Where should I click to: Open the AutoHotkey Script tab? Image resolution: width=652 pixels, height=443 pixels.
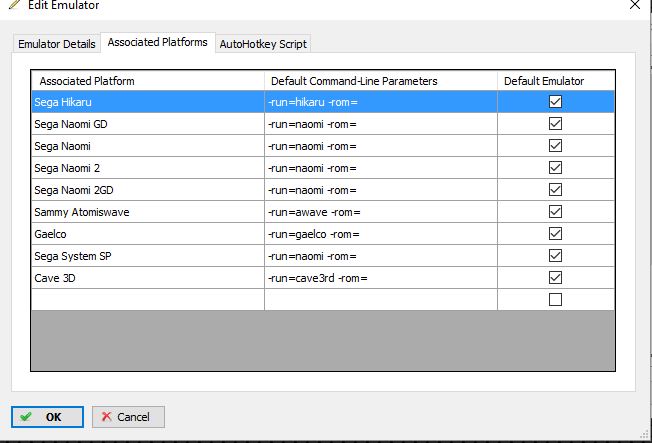[263, 44]
